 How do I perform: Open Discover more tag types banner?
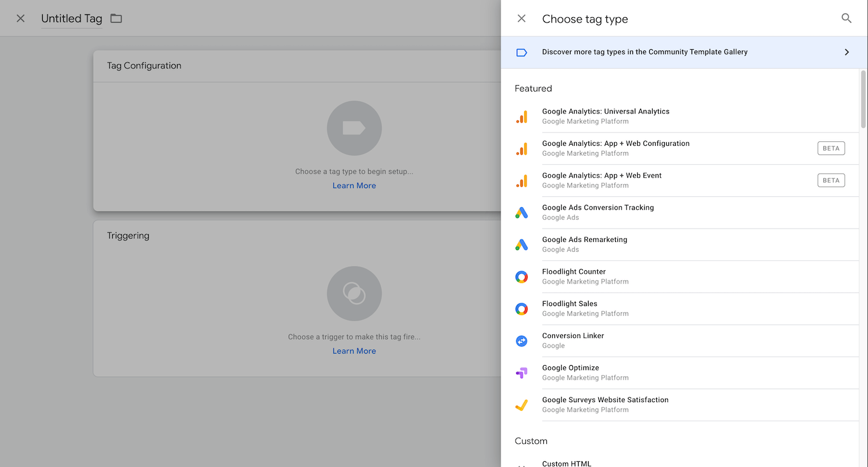[x=645, y=52]
